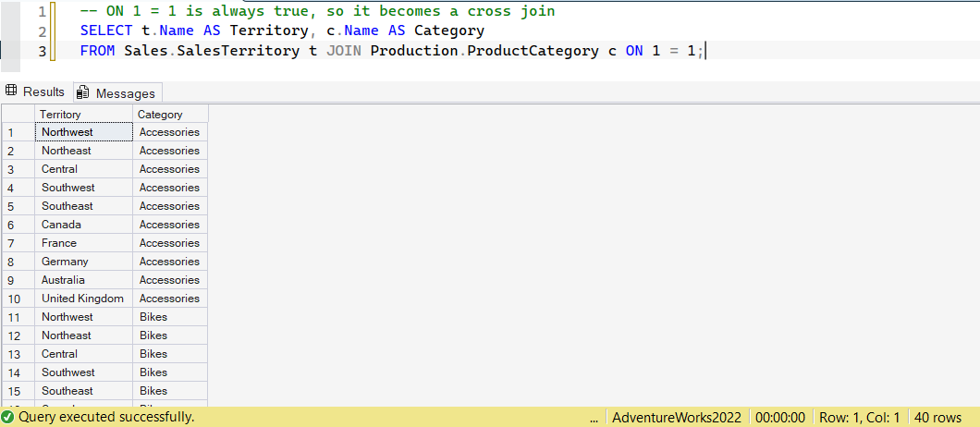Click line number 2 in the editor margin
Viewport: 980px width, 427px height.
(42, 31)
